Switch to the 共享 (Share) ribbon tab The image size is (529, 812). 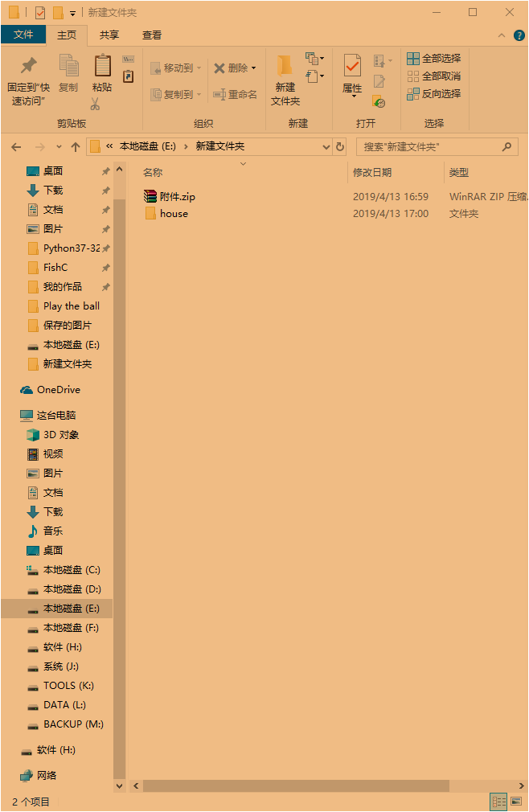109,35
